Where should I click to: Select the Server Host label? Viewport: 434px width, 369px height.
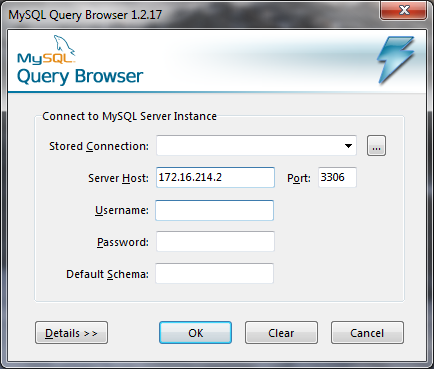pyautogui.click(x=118, y=178)
